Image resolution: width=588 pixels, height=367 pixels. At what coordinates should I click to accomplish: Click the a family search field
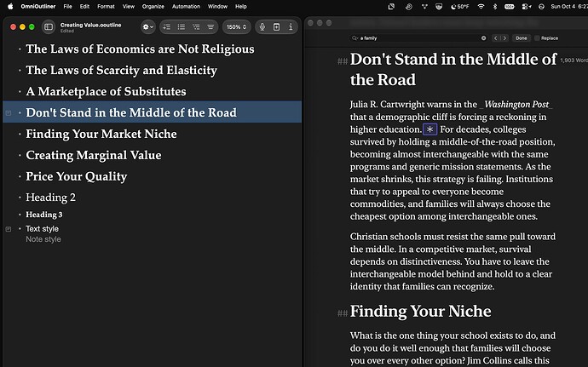tap(418, 37)
